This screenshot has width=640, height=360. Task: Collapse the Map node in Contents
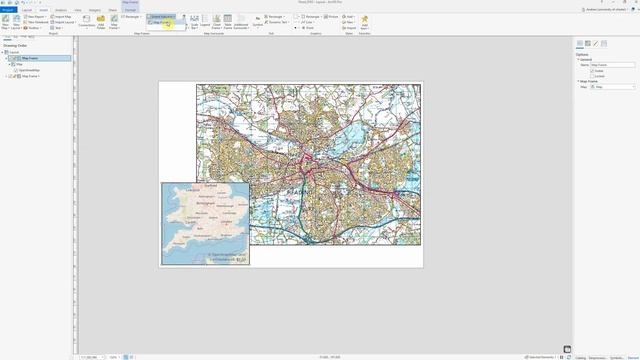point(9,64)
